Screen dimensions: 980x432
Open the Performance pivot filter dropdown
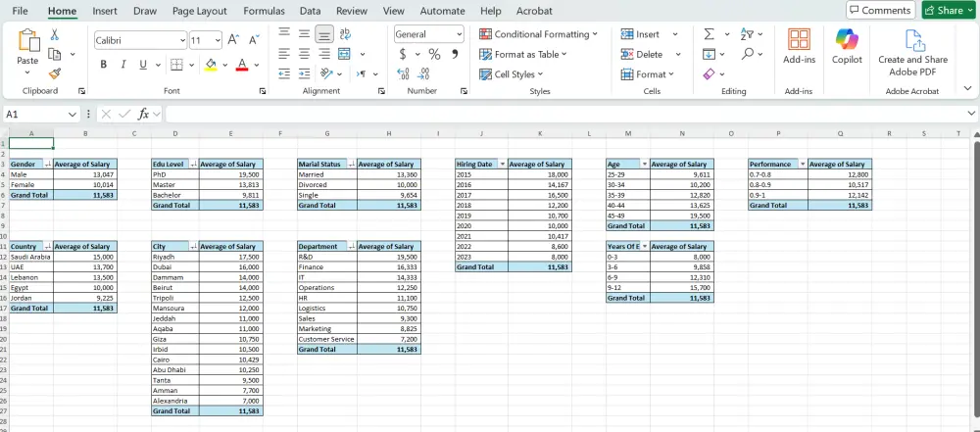pyautogui.click(x=803, y=164)
